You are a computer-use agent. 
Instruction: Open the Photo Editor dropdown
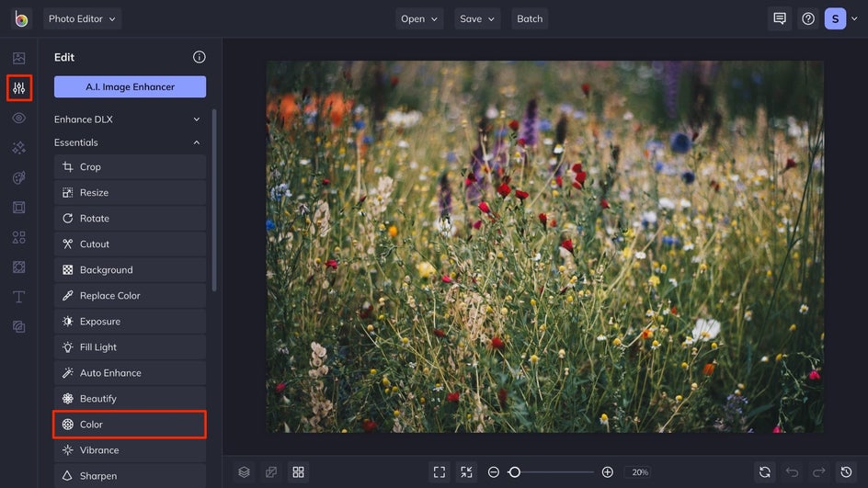82,18
